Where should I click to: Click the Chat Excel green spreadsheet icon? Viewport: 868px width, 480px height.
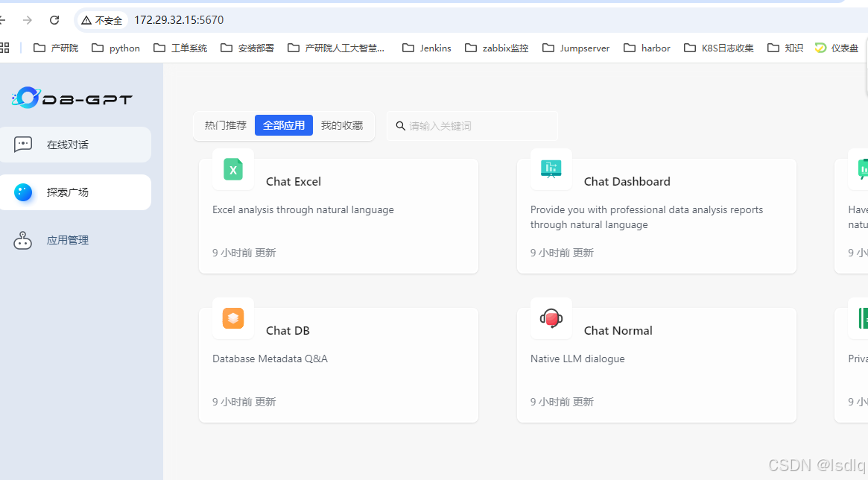[x=233, y=169]
